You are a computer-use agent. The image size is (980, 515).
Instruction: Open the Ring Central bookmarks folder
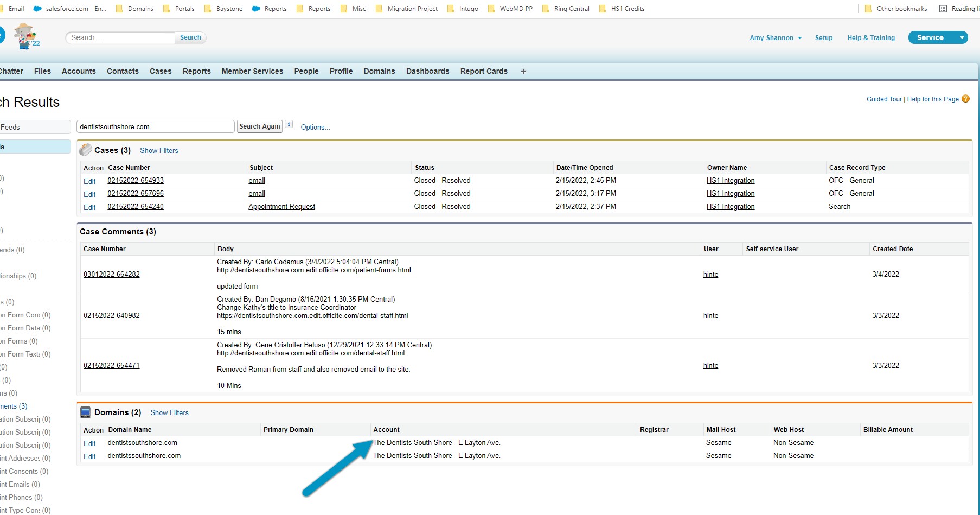tap(566, 9)
